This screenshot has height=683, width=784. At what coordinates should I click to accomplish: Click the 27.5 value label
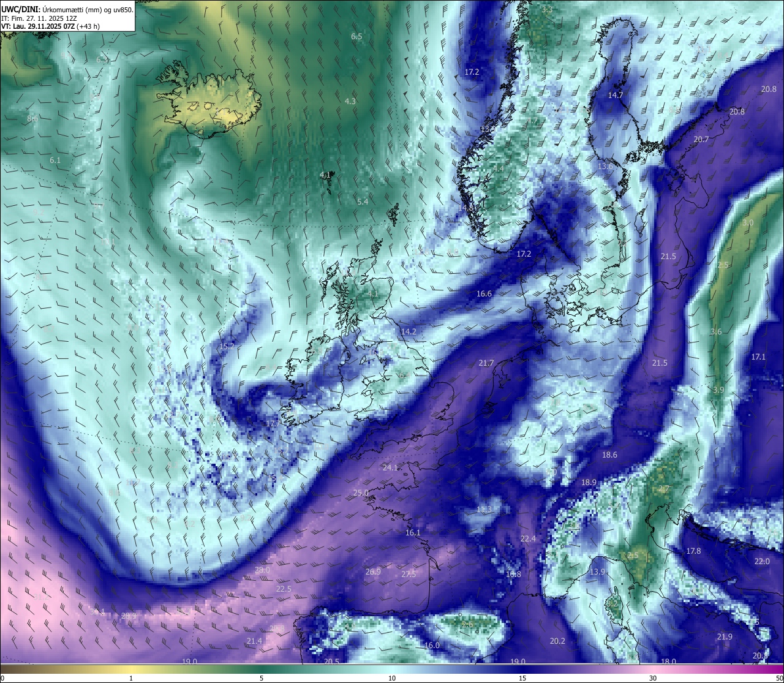(x=409, y=574)
